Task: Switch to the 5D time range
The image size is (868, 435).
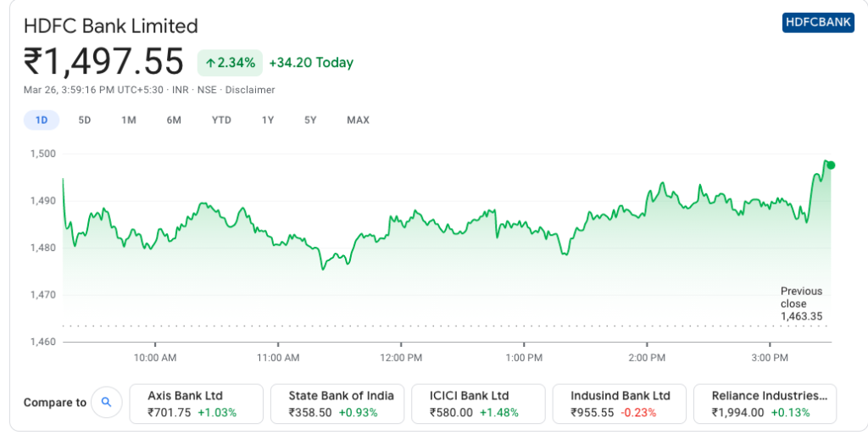Action: [x=85, y=120]
